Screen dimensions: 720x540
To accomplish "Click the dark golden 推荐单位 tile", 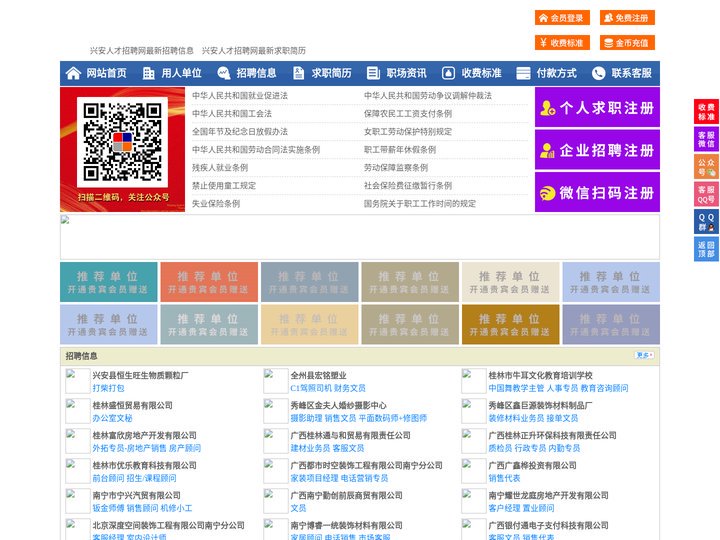I will [511, 324].
